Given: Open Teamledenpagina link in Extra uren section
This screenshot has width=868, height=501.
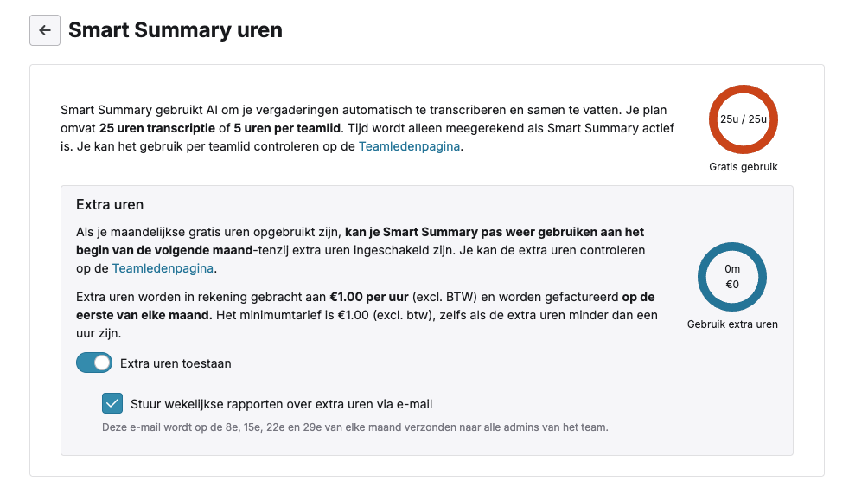Looking at the screenshot, I should pyautogui.click(x=163, y=268).
